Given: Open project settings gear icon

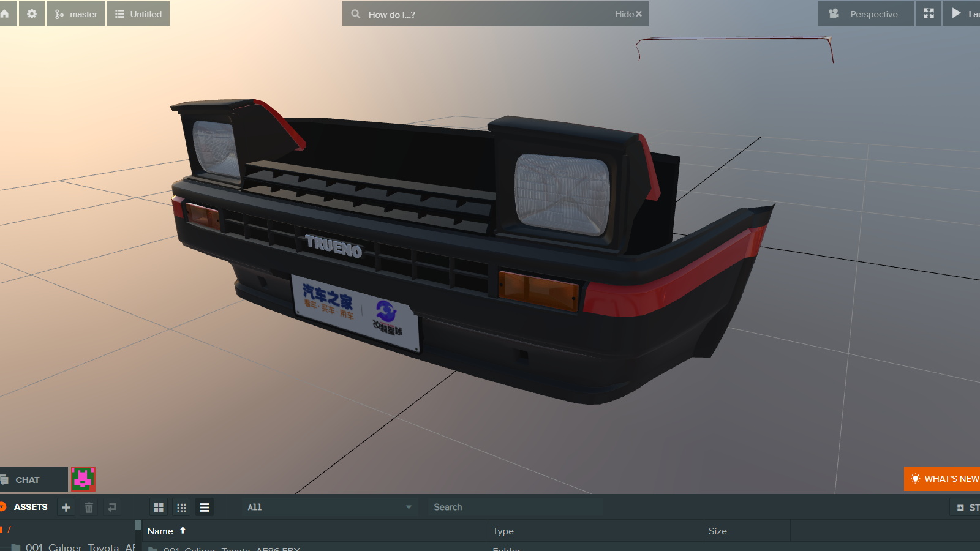Looking at the screenshot, I should pyautogui.click(x=32, y=13).
